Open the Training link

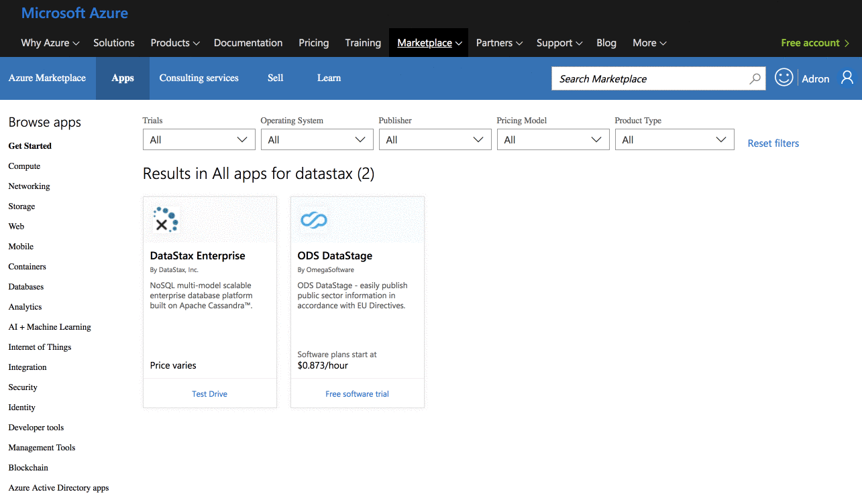[363, 43]
